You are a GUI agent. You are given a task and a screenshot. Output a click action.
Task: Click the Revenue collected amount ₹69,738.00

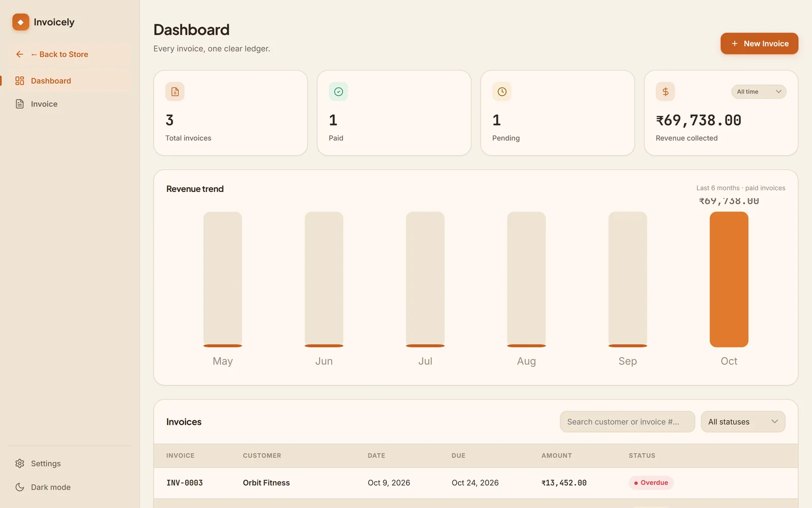click(x=698, y=120)
